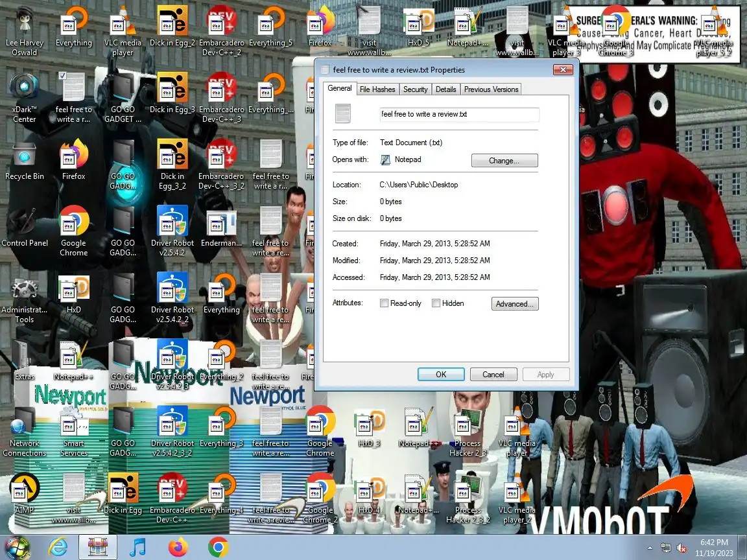The width and height of the screenshot is (747, 560).
Task: Open xDark Center desktop icon
Action: coord(24,98)
